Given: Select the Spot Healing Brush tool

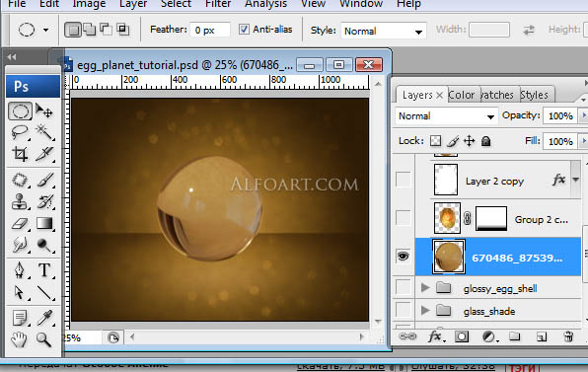Looking at the screenshot, I should tap(20, 180).
